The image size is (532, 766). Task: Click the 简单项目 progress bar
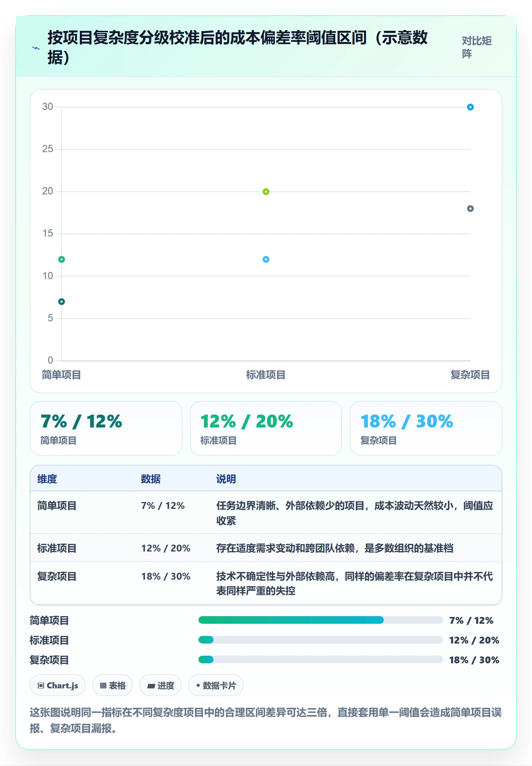click(321, 620)
